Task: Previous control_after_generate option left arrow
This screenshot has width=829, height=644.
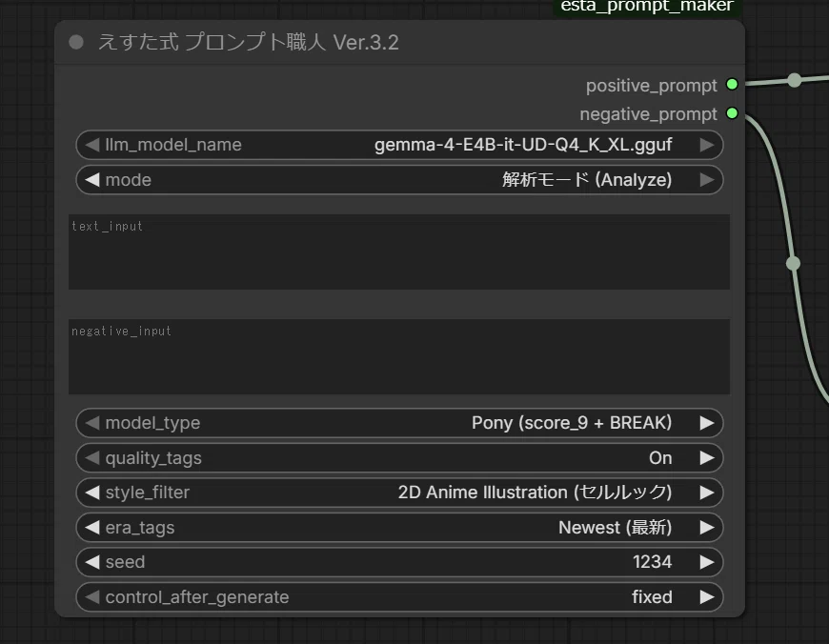Action: pos(92,597)
